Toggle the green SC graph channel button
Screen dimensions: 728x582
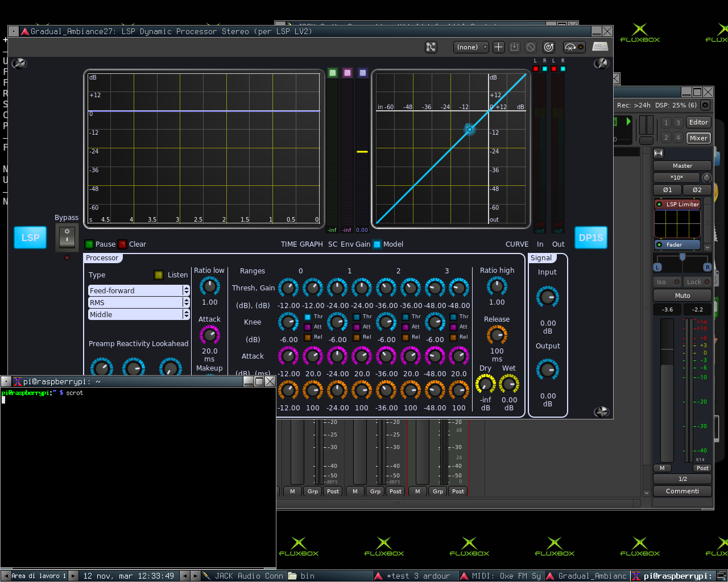pos(333,73)
